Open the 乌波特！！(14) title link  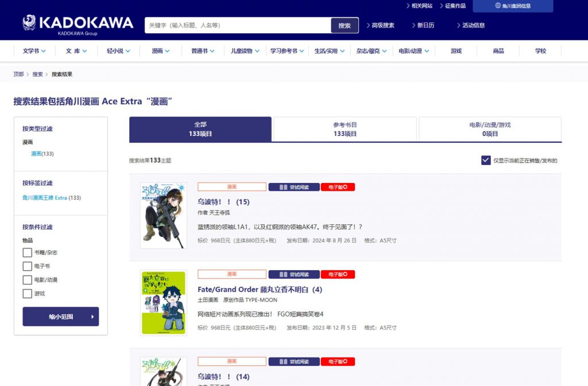[x=223, y=377]
